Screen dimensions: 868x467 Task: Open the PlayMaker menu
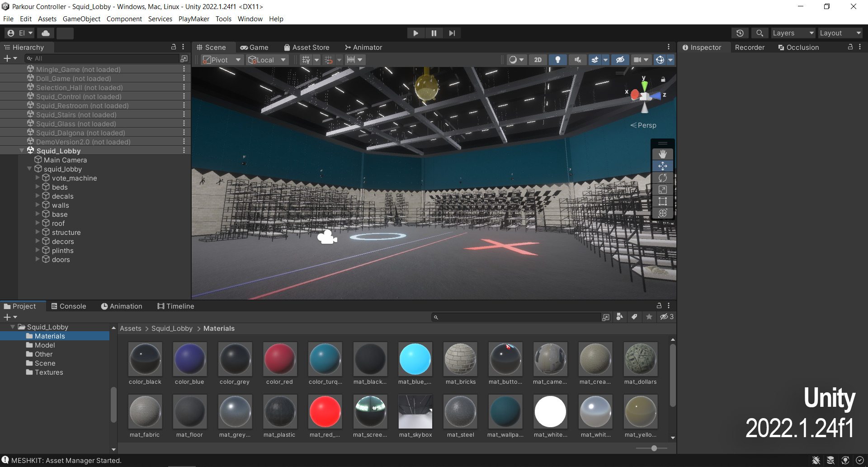(193, 19)
